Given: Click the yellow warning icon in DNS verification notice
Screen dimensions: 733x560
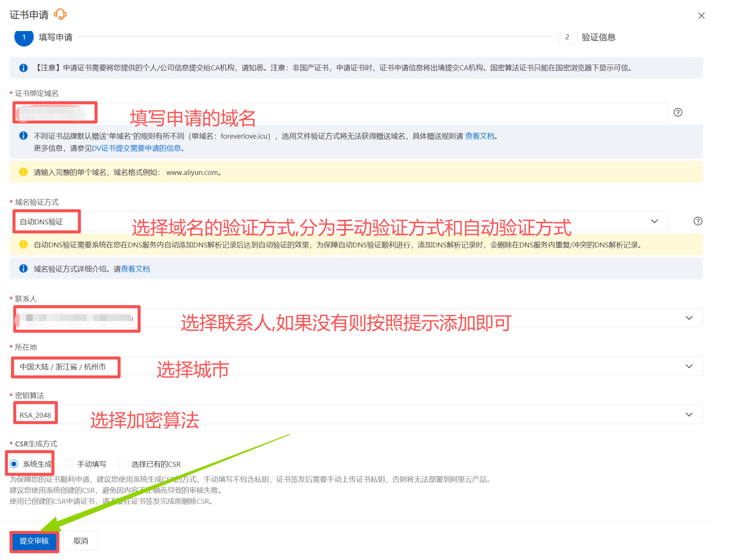Looking at the screenshot, I should coord(23,245).
